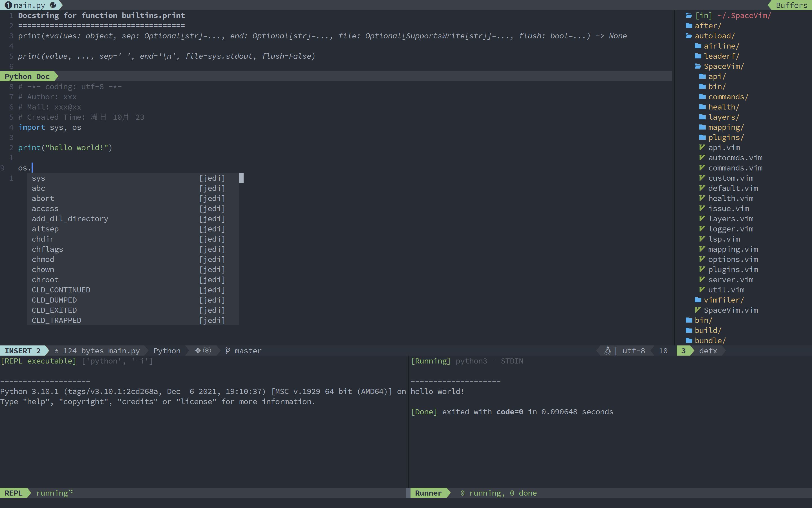This screenshot has width=812, height=508.
Task: Expand the after/ folder icon
Action: 689,25
